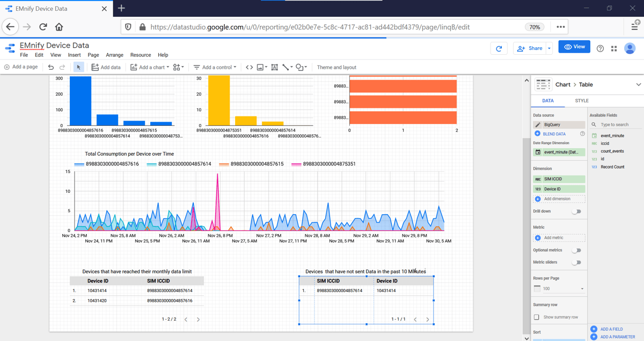Open a new browser tab
Screen dimensions: 644x341
point(121,8)
